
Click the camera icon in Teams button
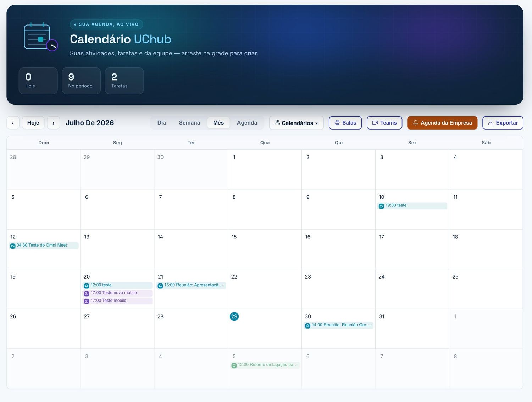tap(375, 123)
